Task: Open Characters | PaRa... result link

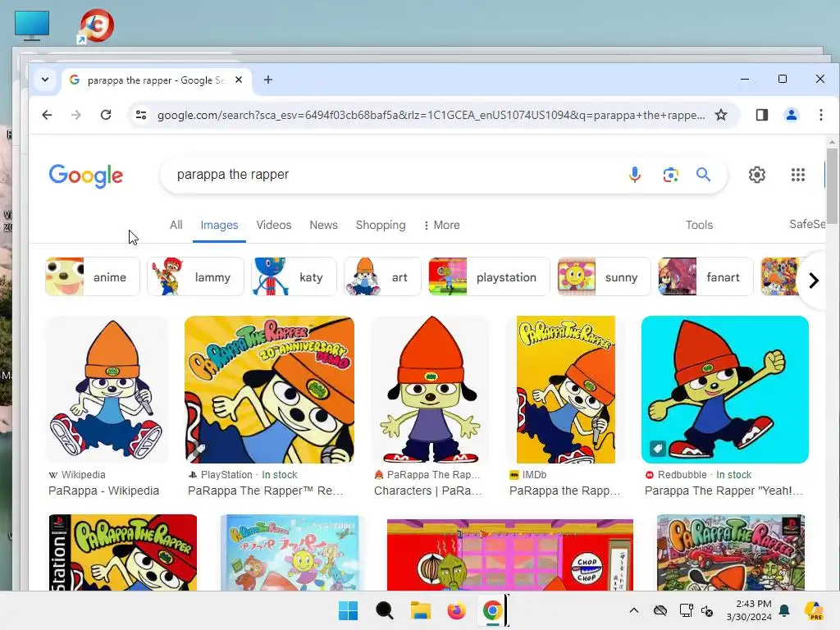Action: coord(428,491)
